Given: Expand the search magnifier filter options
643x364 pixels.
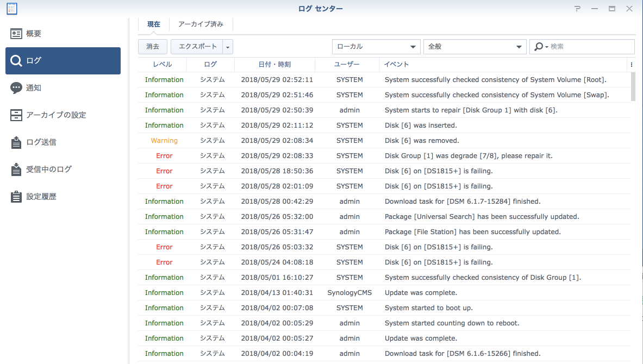Looking at the screenshot, I should pyautogui.click(x=541, y=47).
